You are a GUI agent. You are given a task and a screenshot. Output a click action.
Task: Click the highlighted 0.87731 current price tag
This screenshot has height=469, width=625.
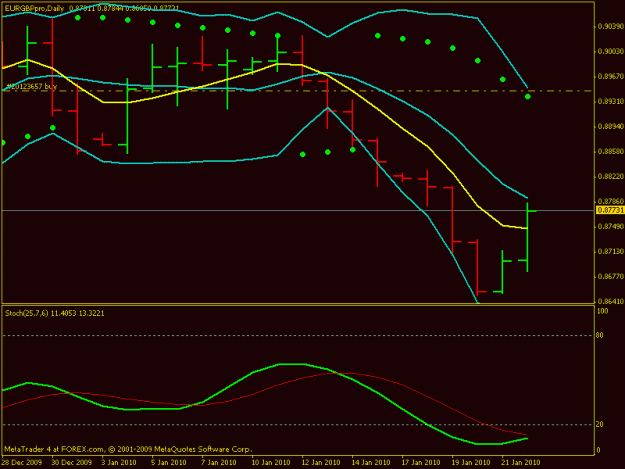coord(609,210)
